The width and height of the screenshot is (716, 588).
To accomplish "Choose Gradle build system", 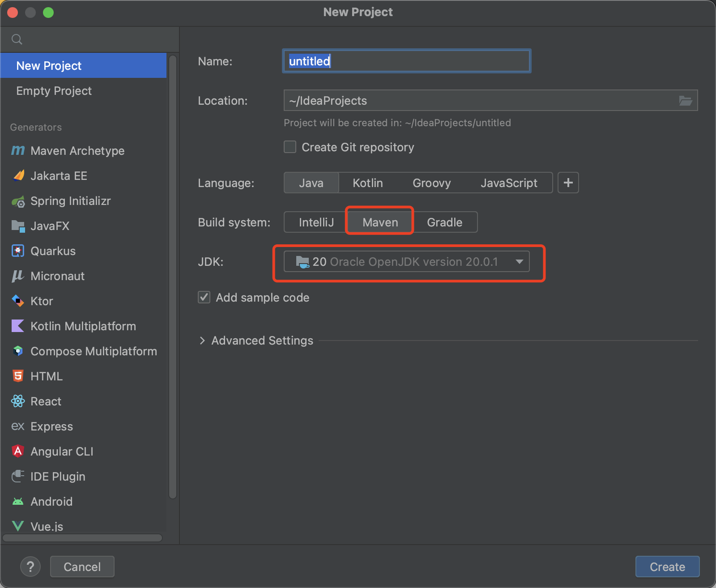I will point(445,222).
